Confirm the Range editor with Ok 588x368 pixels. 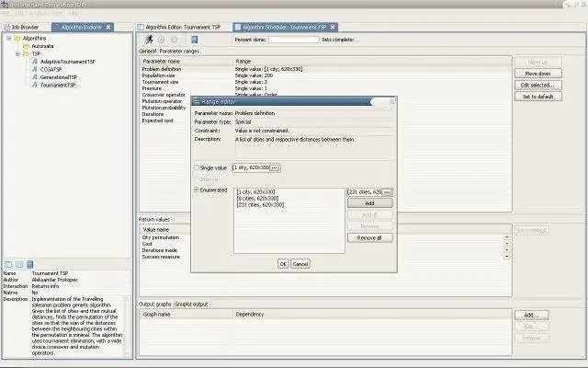point(283,264)
